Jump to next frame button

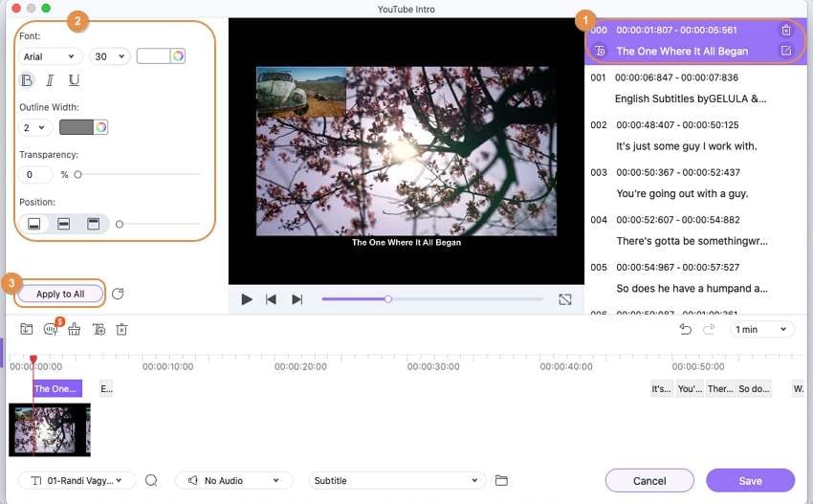(297, 299)
